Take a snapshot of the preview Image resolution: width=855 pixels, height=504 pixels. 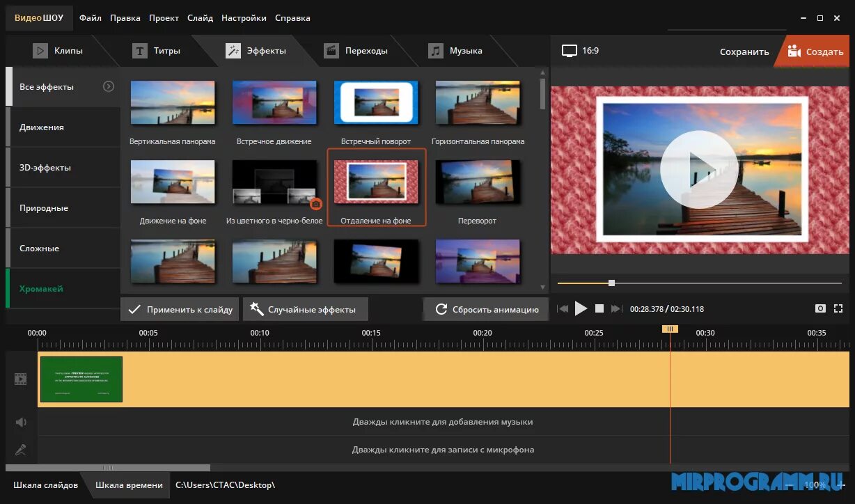821,308
